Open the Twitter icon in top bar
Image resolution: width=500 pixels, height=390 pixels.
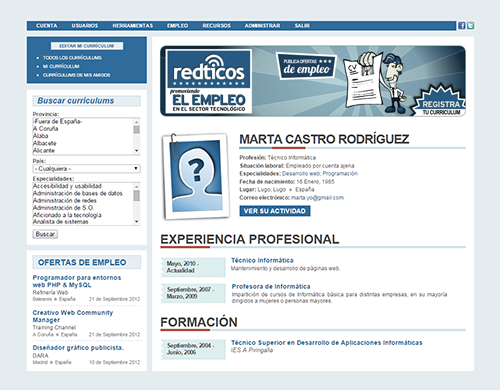pos(470,26)
